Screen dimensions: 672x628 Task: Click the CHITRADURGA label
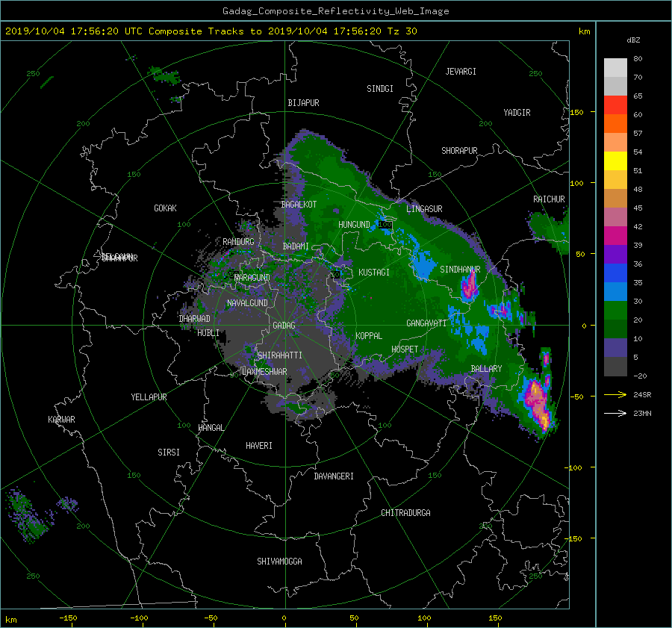click(x=406, y=513)
